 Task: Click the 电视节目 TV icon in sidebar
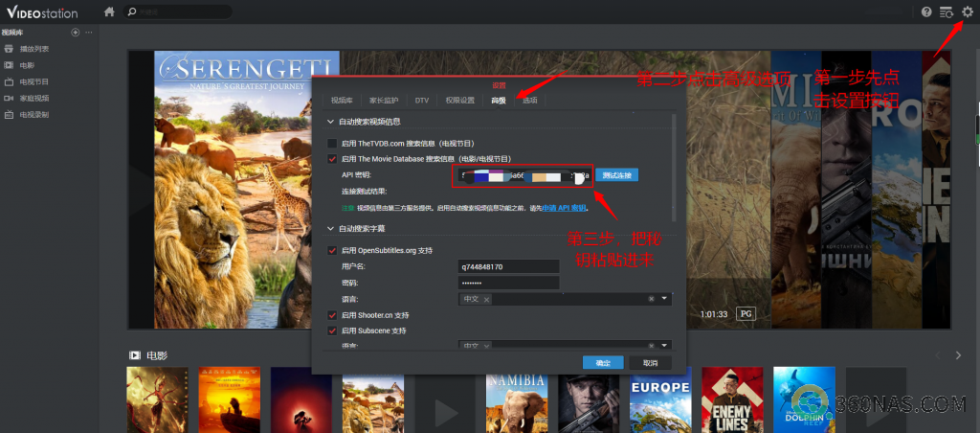click(x=9, y=81)
